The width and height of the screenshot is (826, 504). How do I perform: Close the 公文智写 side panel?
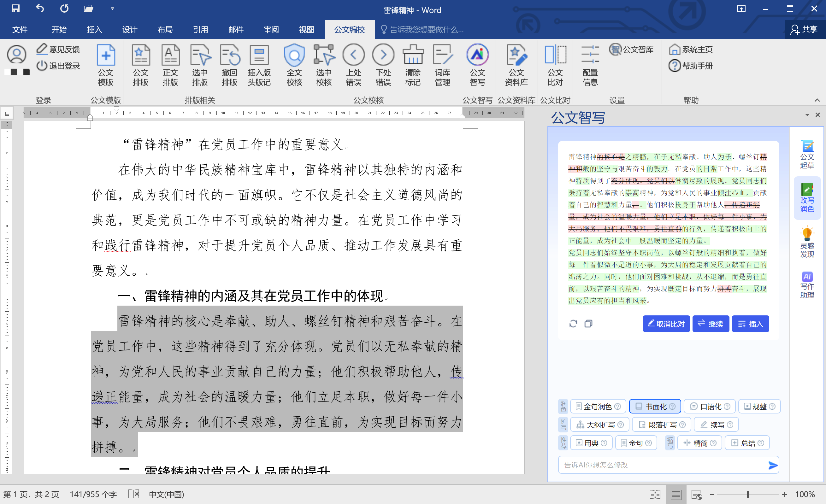pyautogui.click(x=817, y=115)
